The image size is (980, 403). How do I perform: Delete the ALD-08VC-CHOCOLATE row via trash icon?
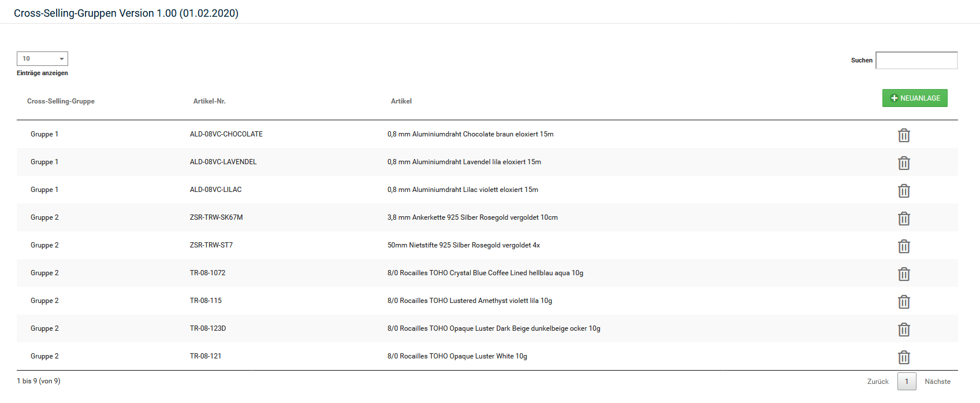point(904,135)
